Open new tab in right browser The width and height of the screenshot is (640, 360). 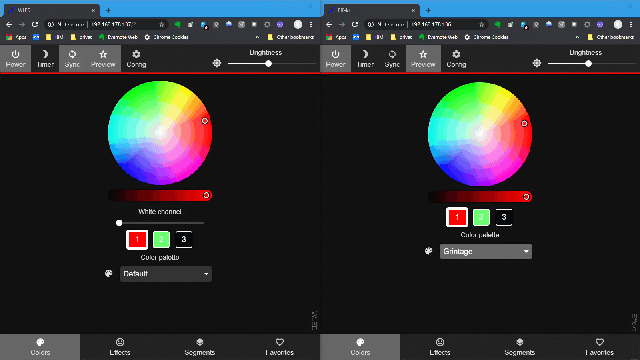pyautogui.click(x=428, y=10)
